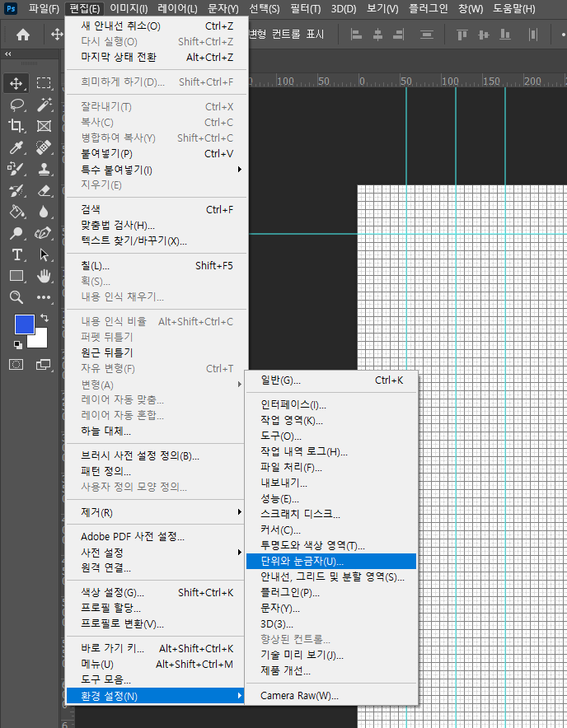
Task: Click the Home icon in options bar
Action: [x=23, y=35]
